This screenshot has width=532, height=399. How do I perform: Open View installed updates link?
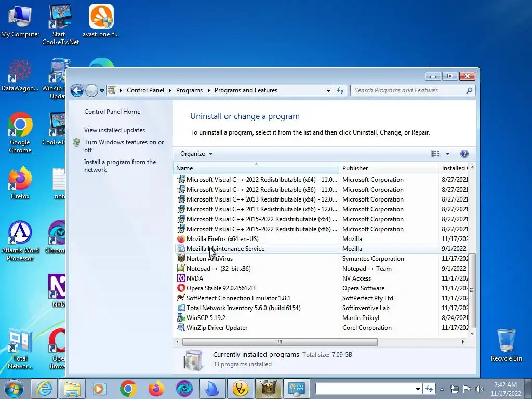click(x=114, y=130)
